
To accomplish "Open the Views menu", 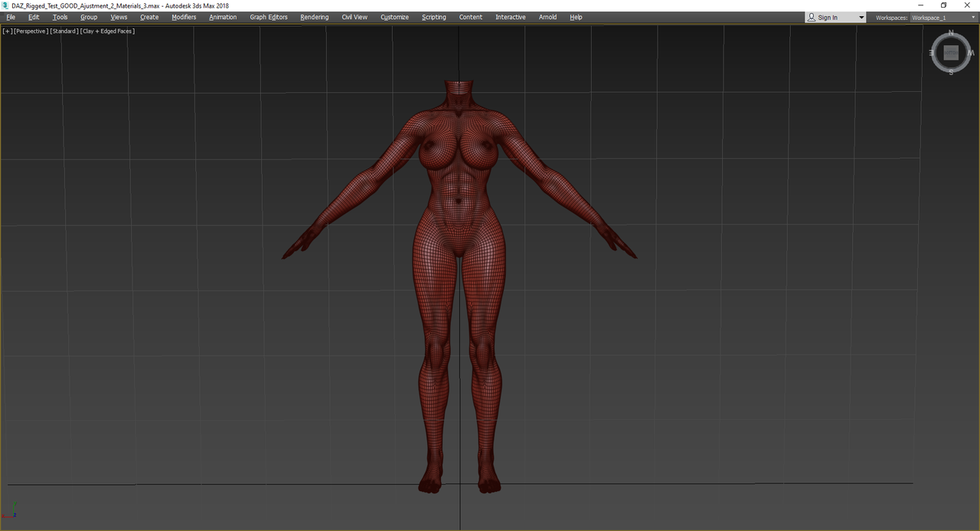I will (x=119, y=17).
